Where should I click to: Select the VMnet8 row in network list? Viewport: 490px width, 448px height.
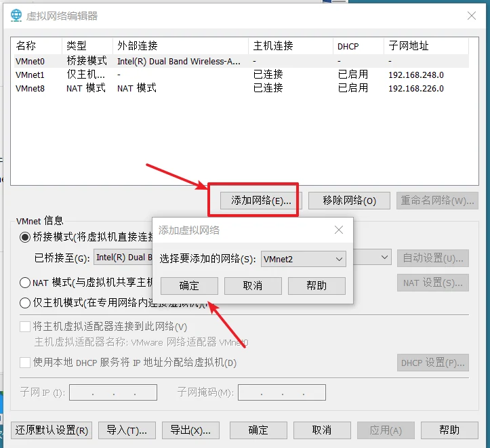pyautogui.click(x=241, y=88)
